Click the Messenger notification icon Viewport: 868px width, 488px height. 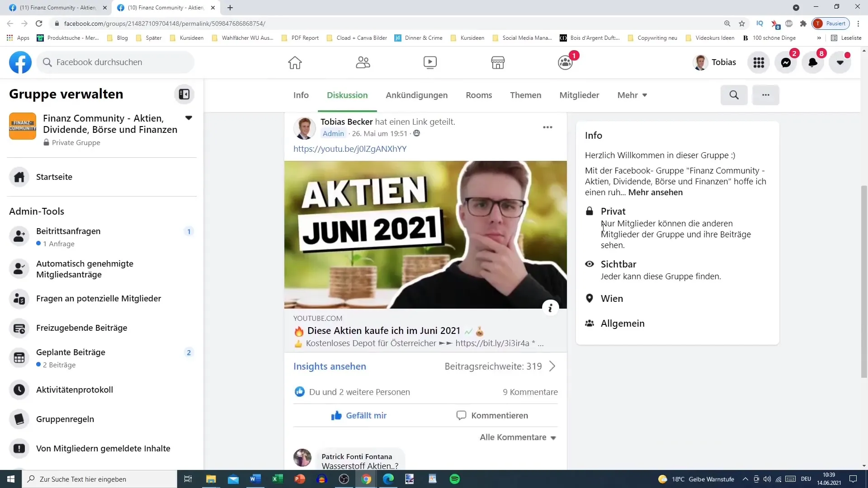pyautogui.click(x=788, y=62)
